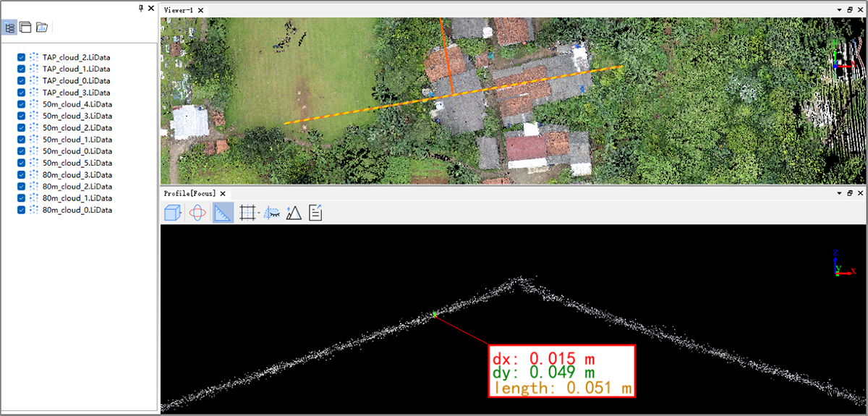The height and width of the screenshot is (416, 868).
Task: Click the 3D cube view icon
Action: 172,213
